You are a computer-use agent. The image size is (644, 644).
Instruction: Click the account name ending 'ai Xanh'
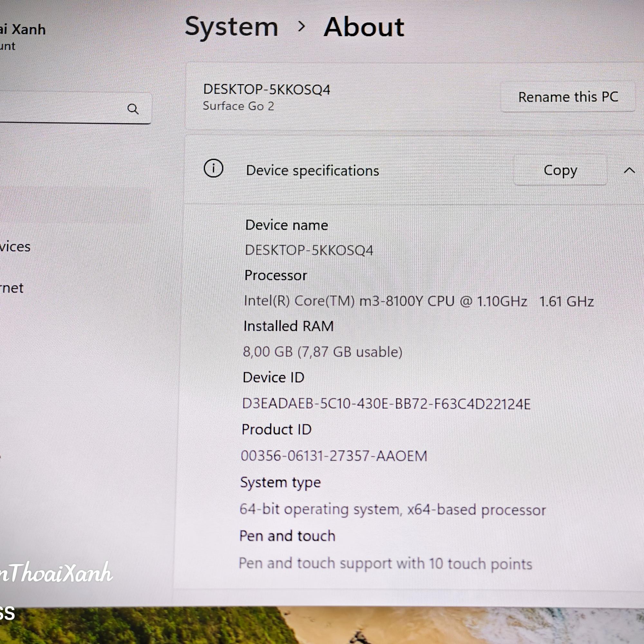coord(23,29)
